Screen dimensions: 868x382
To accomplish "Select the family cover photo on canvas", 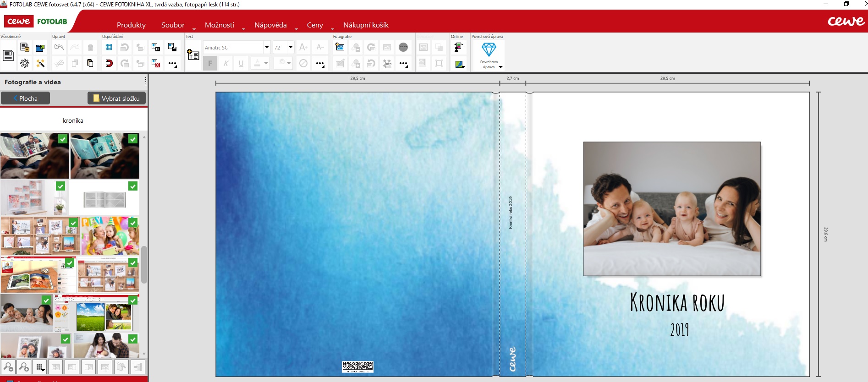I will coord(671,208).
